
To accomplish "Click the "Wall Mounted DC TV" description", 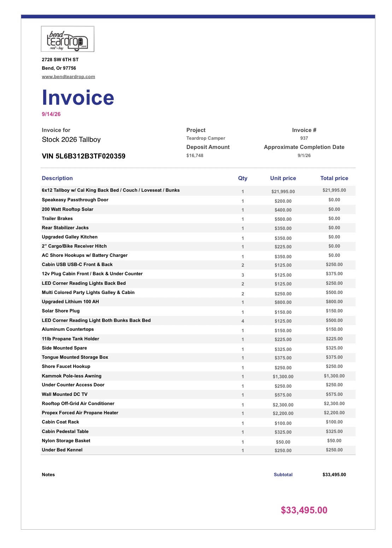I will [x=65, y=394].
